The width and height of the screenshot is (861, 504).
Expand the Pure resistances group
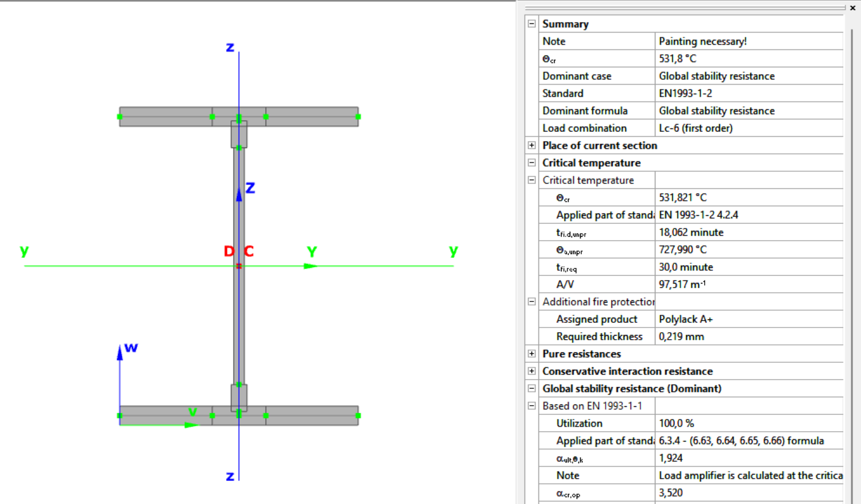pos(532,354)
